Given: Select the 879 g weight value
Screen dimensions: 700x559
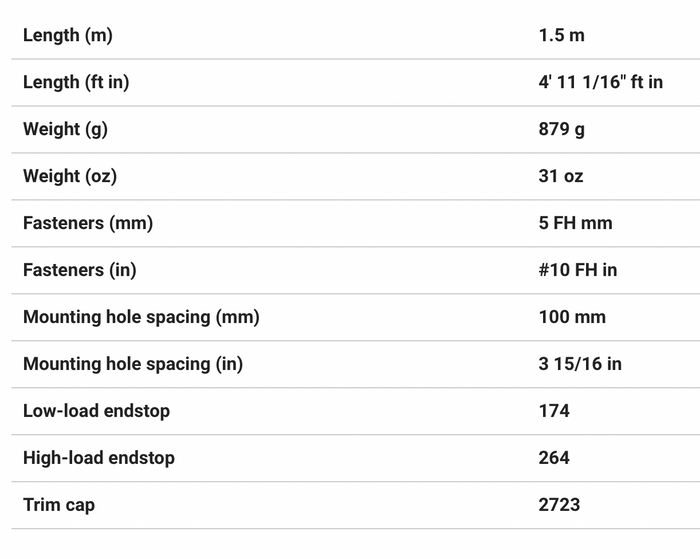Looking at the screenshot, I should pos(561,129).
